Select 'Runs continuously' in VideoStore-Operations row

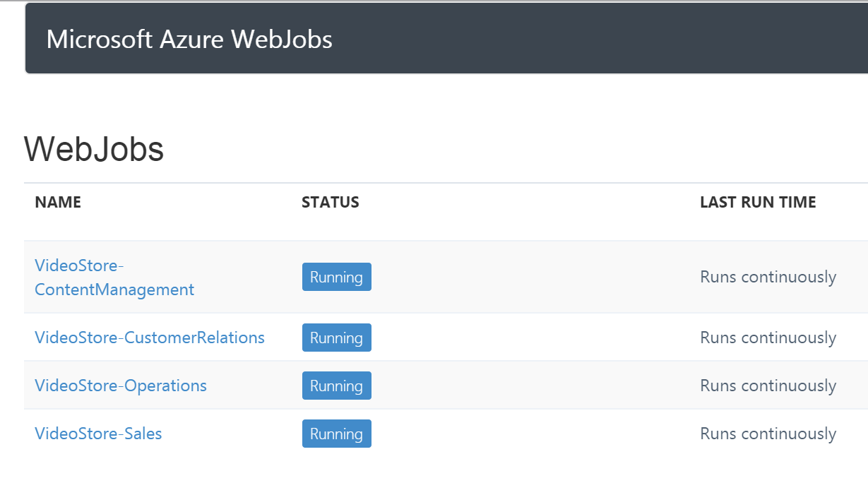coord(768,386)
